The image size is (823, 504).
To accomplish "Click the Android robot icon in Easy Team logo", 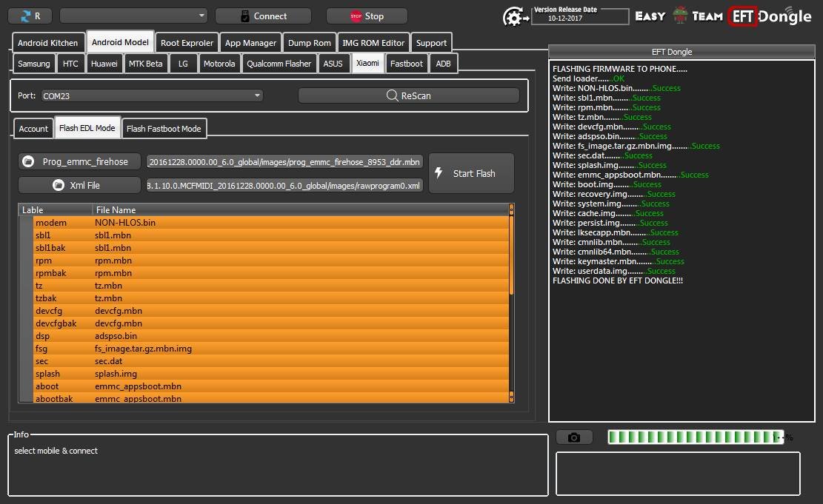I will coord(680,16).
